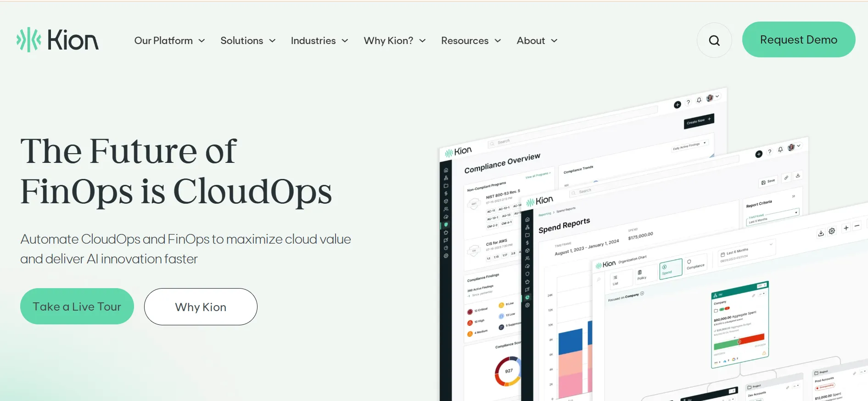868x401 pixels.
Task: Click the zoom-out minus in Organization Chart
Action: [x=857, y=226]
